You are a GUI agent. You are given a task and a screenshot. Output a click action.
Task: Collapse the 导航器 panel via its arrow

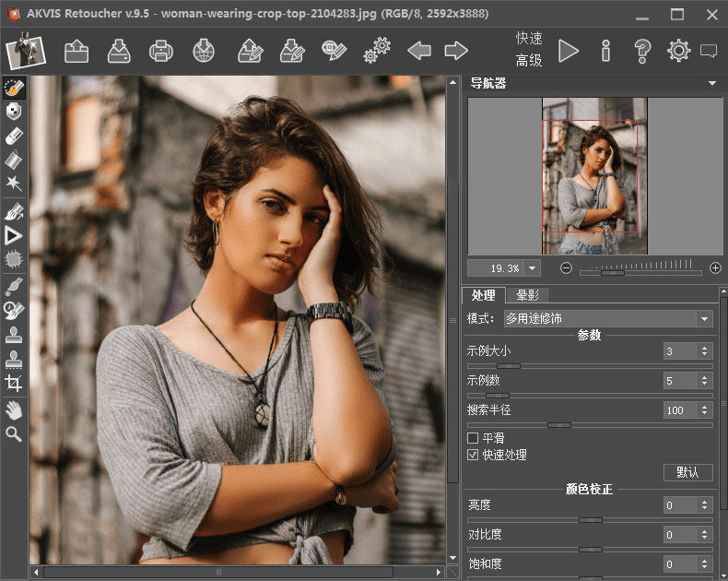tap(712, 84)
